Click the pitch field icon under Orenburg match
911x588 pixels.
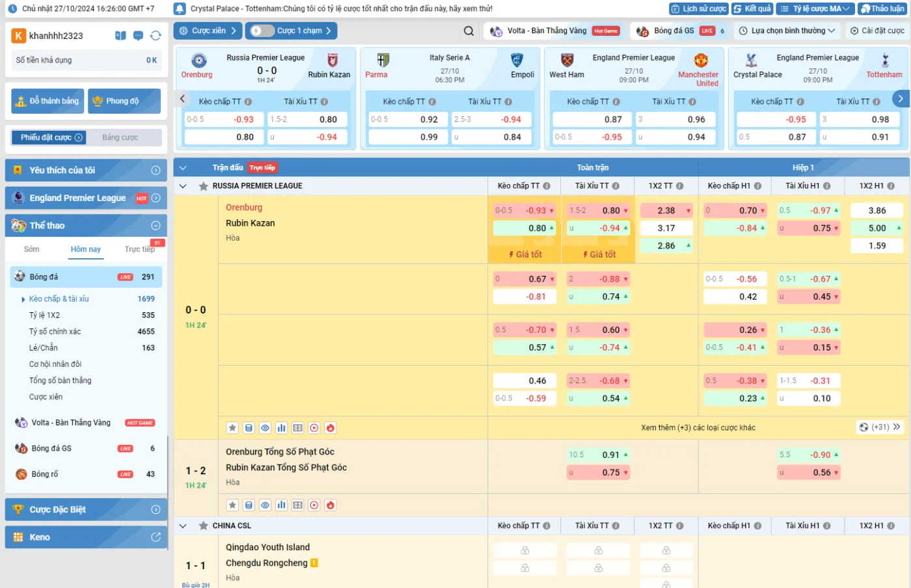(x=297, y=428)
